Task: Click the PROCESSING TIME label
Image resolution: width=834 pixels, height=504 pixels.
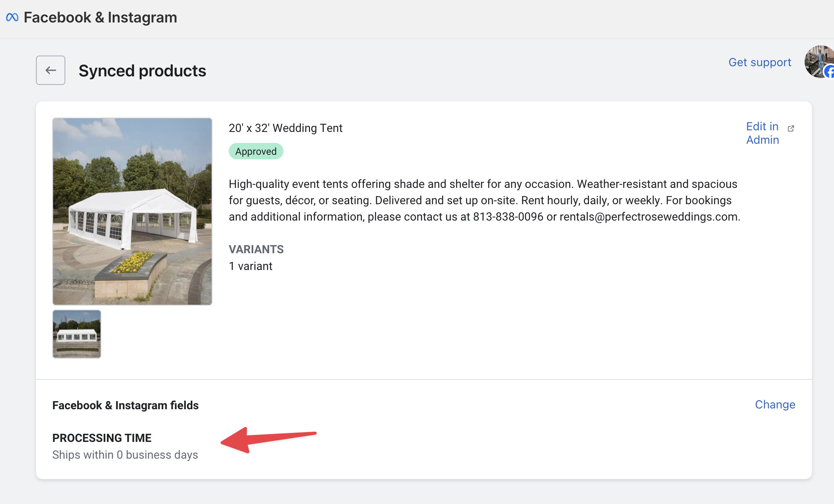Action: click(102, 438)
